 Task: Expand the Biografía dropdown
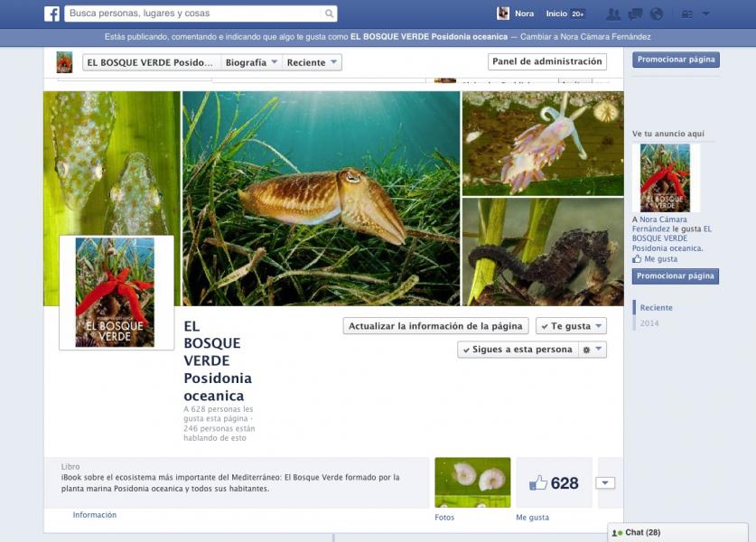pos(251,62)
